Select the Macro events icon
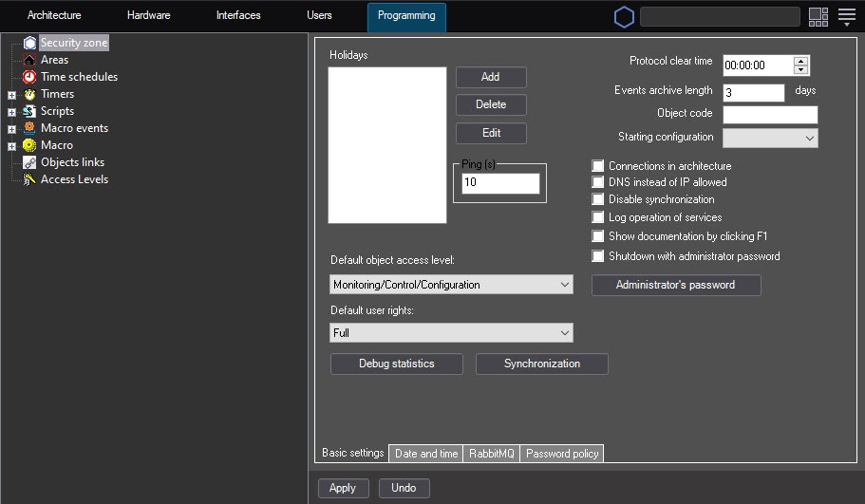The height and width of the screenshot is (504, 865). point(29,128)
